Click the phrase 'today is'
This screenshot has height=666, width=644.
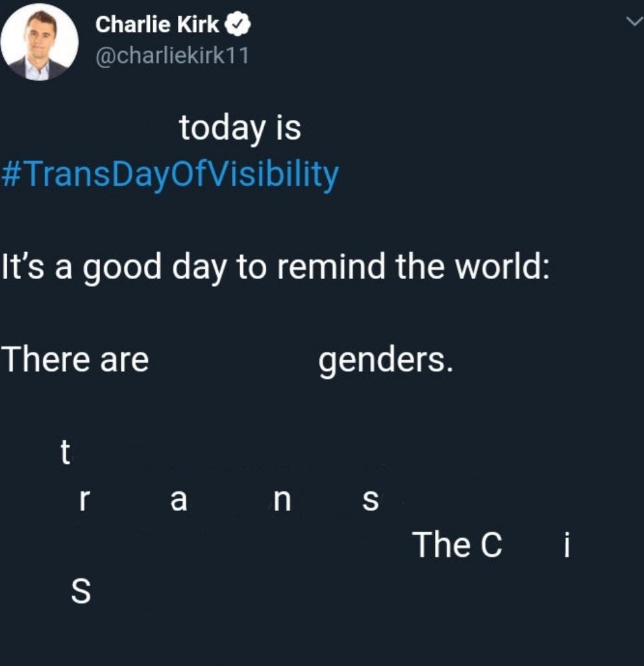tap(240, 128)
